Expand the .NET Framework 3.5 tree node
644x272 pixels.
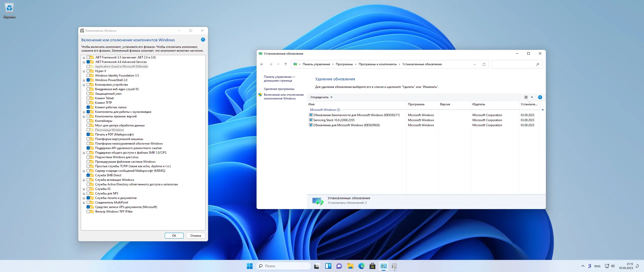click(84, 58)
